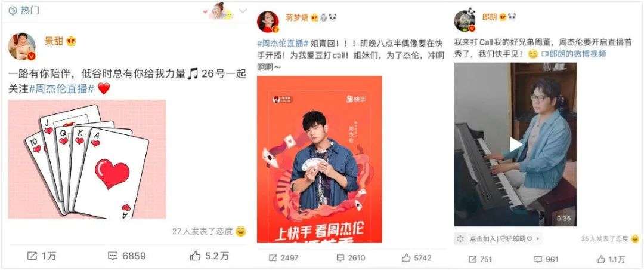Image resolution: width=644 pixels, height=270 pixels.
Task: Open #周杰伦直播# hashtag in middle post
Action: click(283, 43)
